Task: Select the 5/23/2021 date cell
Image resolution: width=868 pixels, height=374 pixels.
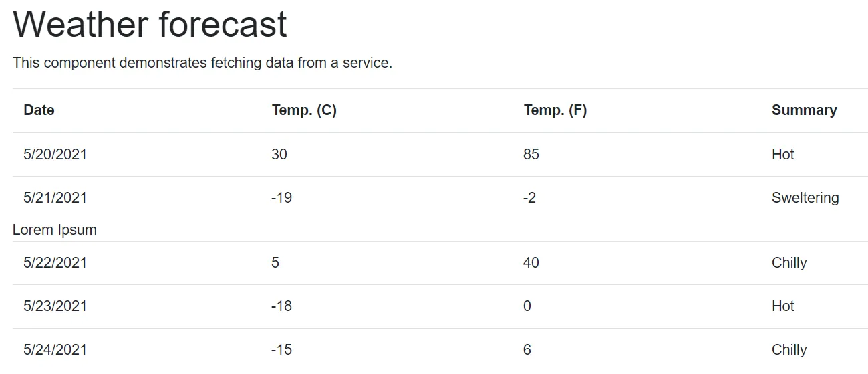Action: click(55, 306)
